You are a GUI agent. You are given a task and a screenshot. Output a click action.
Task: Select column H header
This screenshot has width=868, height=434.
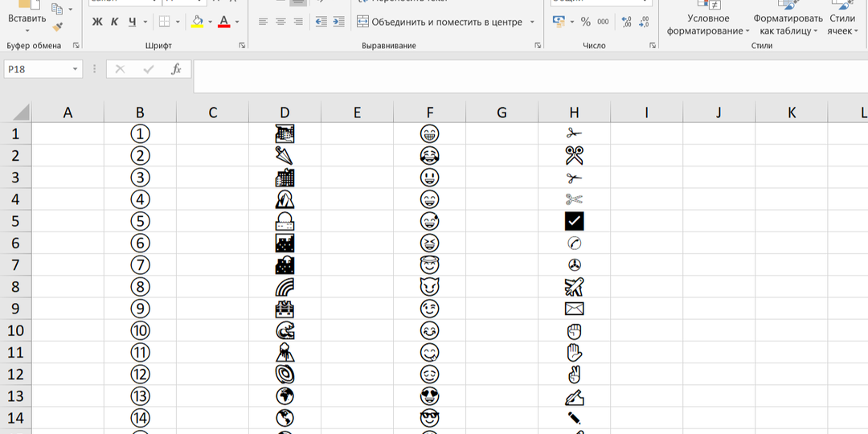tap(574, 113)
